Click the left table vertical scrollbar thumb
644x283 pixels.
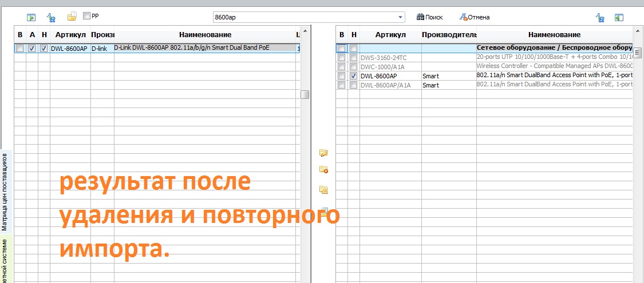coord(305,95)
